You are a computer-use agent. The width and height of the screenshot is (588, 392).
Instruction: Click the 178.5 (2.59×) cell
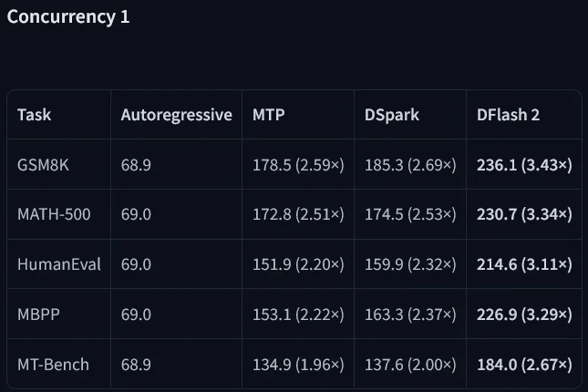point(298,165)
